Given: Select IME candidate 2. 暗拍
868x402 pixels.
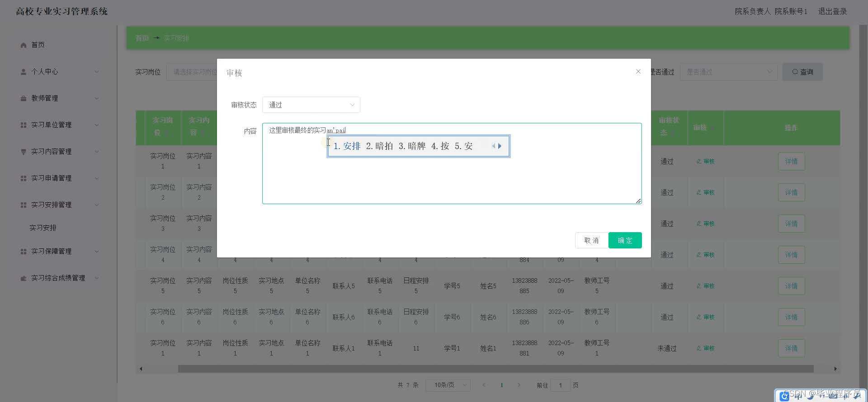Looking at the screenshot, I should point(379,146).
